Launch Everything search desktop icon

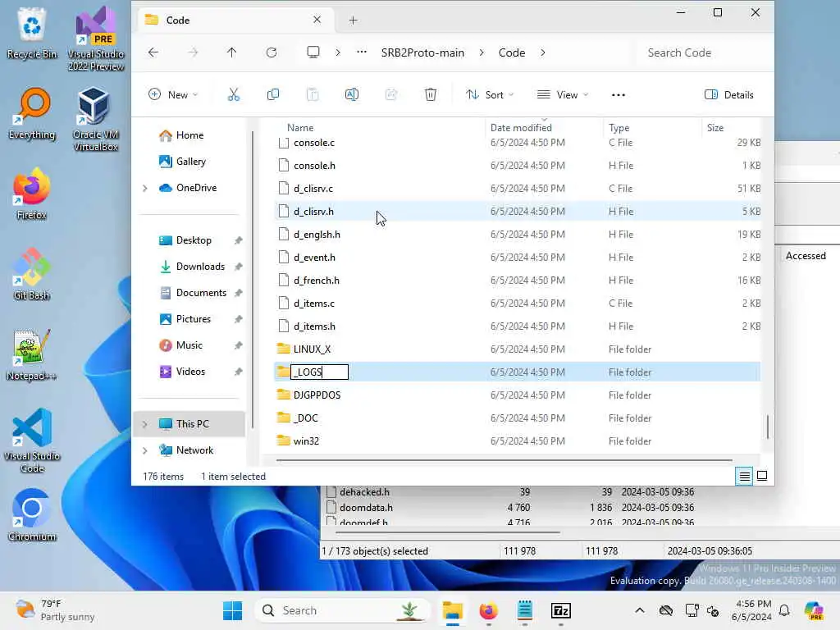(32, 113)
